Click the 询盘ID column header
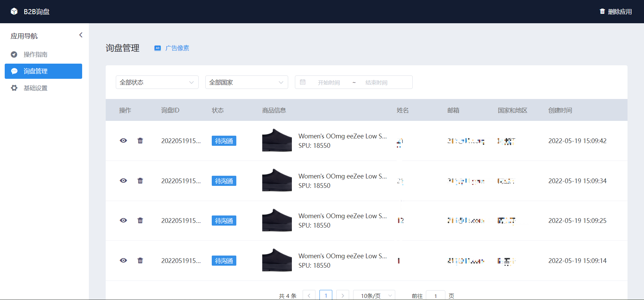 pos(170,110)
